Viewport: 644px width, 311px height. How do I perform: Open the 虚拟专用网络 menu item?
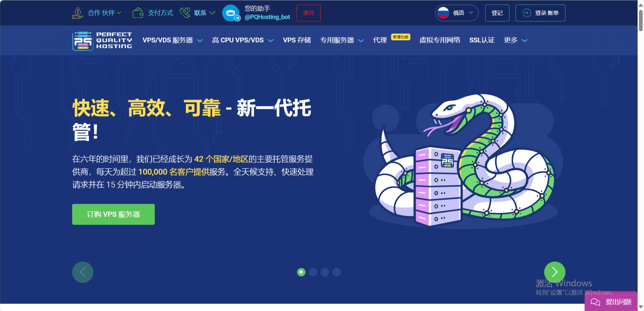tap(439, 40)
